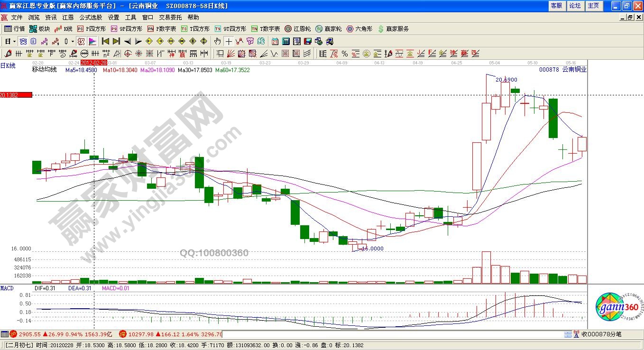644x350 pixels.
Task: Click the percent sign drawing tool
Action: [344, 54]
